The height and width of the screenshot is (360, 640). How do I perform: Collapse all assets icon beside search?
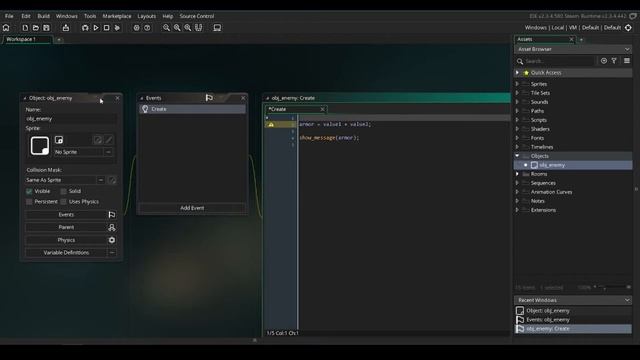click(604, 61)
